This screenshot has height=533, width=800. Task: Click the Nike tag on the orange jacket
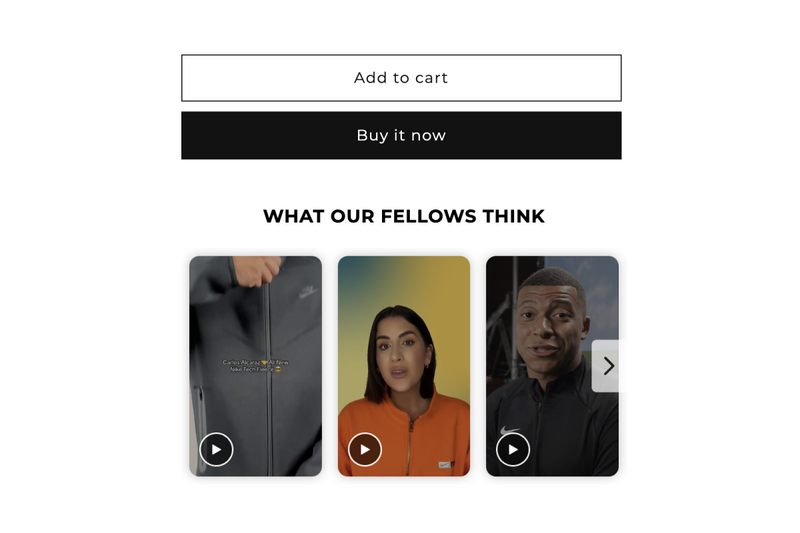click(446, 465)
